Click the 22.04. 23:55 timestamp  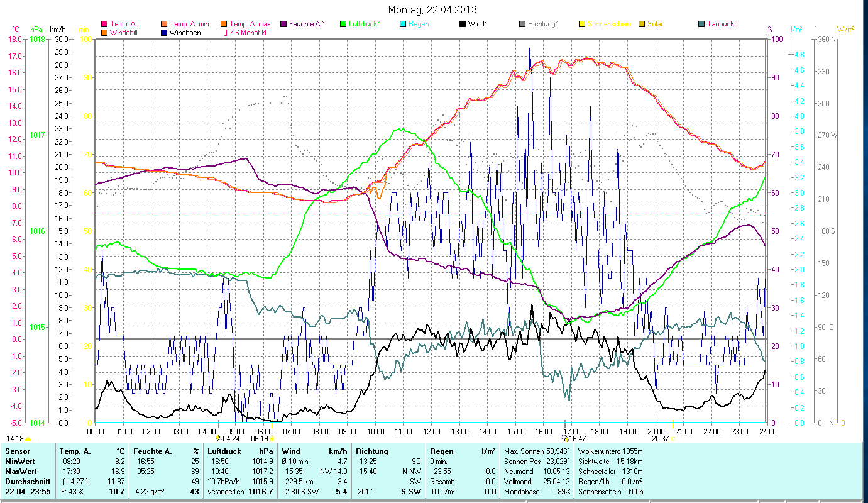click(28, 492)
